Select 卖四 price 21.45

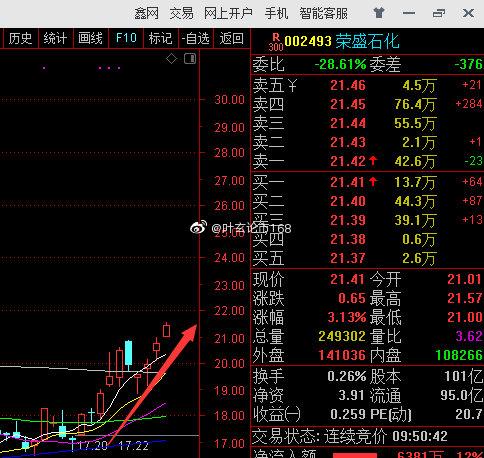point(348,104)
